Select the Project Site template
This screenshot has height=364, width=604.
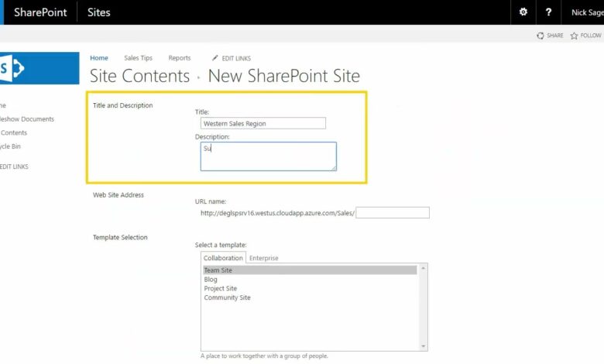point(221,289)
